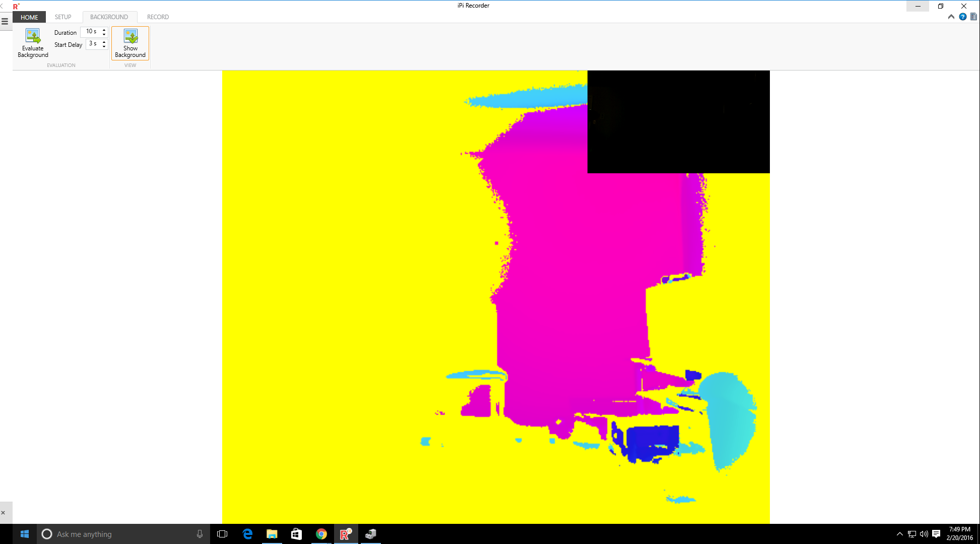Open the Windows Start menu
The image size is (980, 544).
[24, 534]
